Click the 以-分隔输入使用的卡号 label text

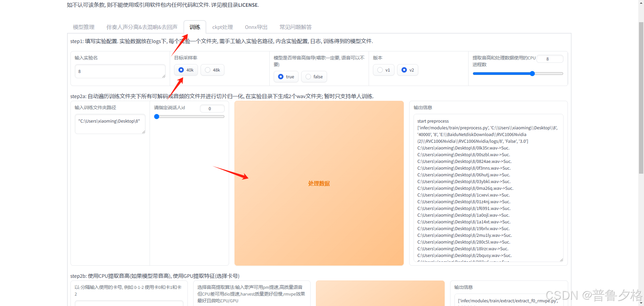pyautogui.click(x=128, y=291)
